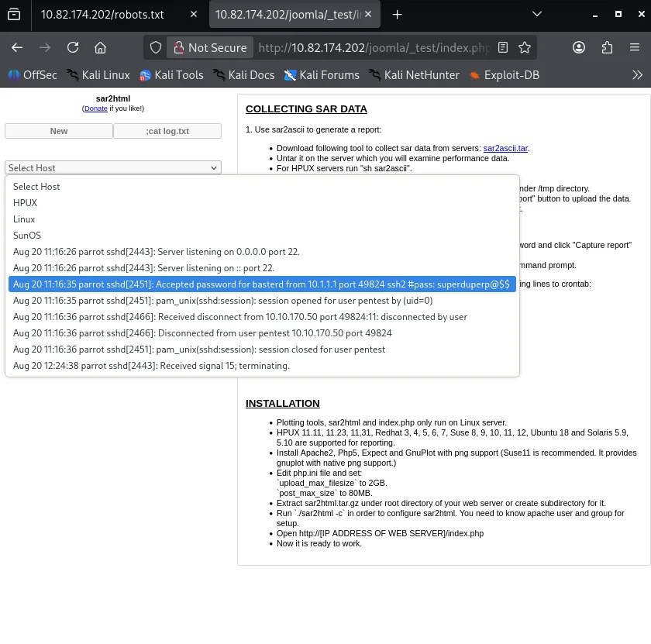Select Linux from the host list
Screen dimensions: 651x644
coord(24,219)
